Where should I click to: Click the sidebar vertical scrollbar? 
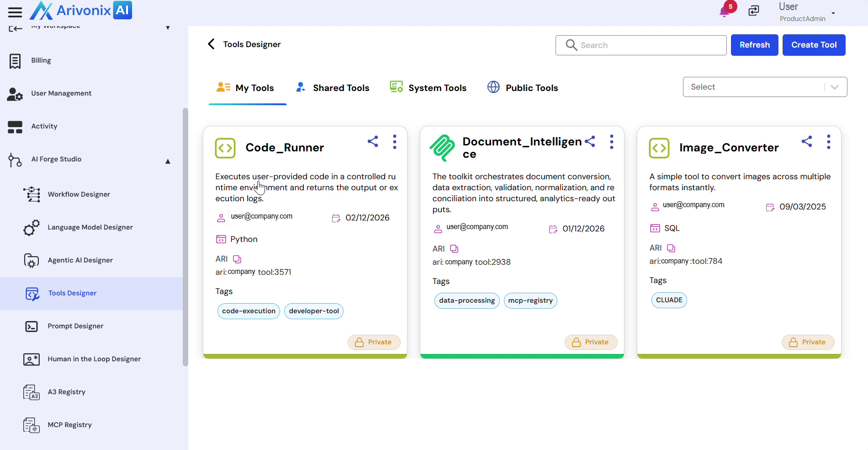185,237
